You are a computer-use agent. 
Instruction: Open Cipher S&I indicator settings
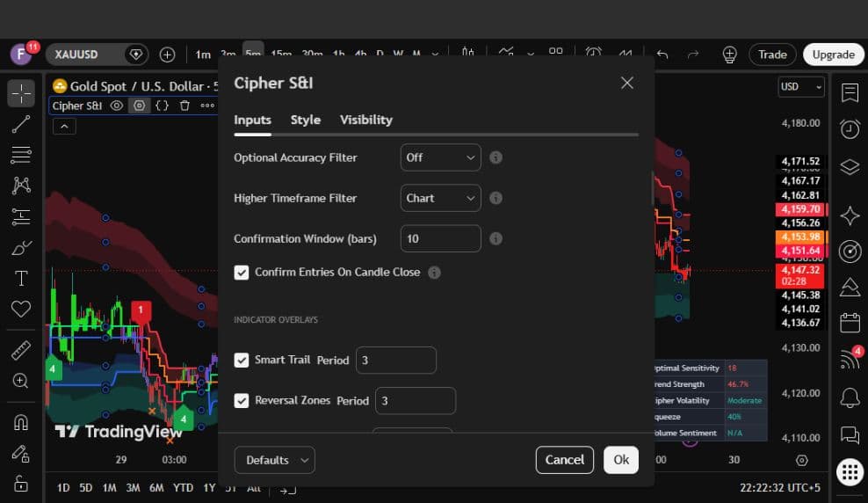140,106
